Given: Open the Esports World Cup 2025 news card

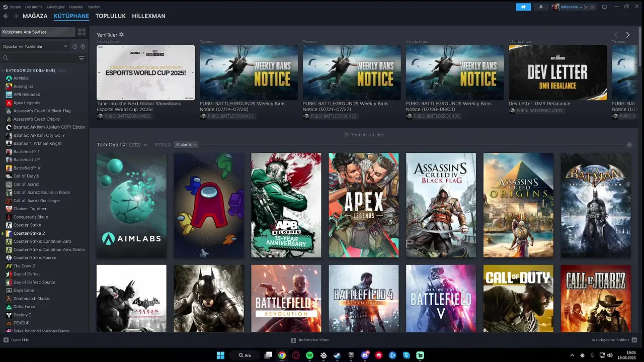Looking at the screenshot, I should point(146,73).
